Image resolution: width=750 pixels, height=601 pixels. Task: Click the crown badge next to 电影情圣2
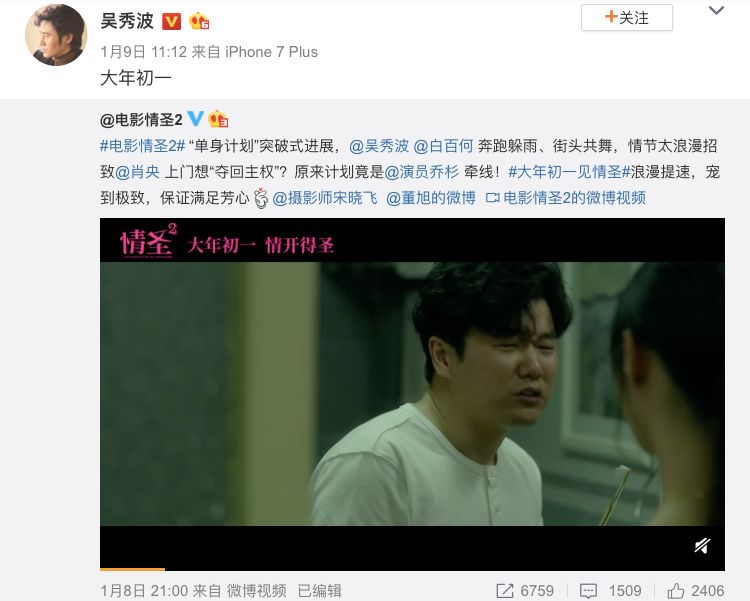click(x=218, y=119)
